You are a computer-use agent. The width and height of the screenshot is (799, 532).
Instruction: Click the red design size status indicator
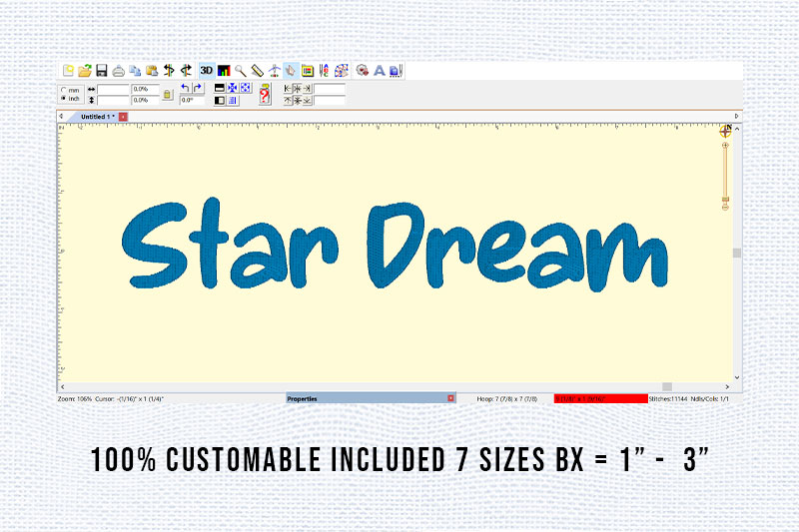coord(601,398)
